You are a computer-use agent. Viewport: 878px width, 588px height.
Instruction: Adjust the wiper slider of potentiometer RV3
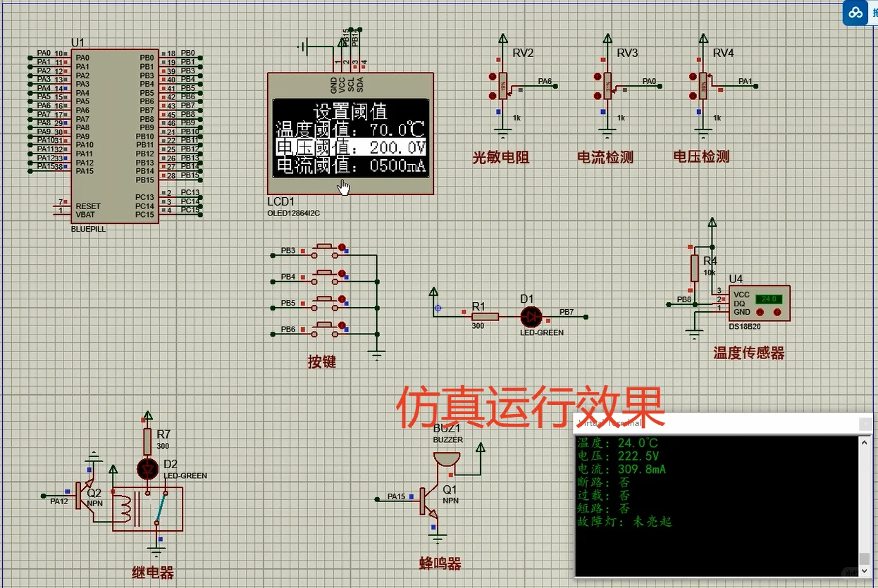[x=615, y=89]
